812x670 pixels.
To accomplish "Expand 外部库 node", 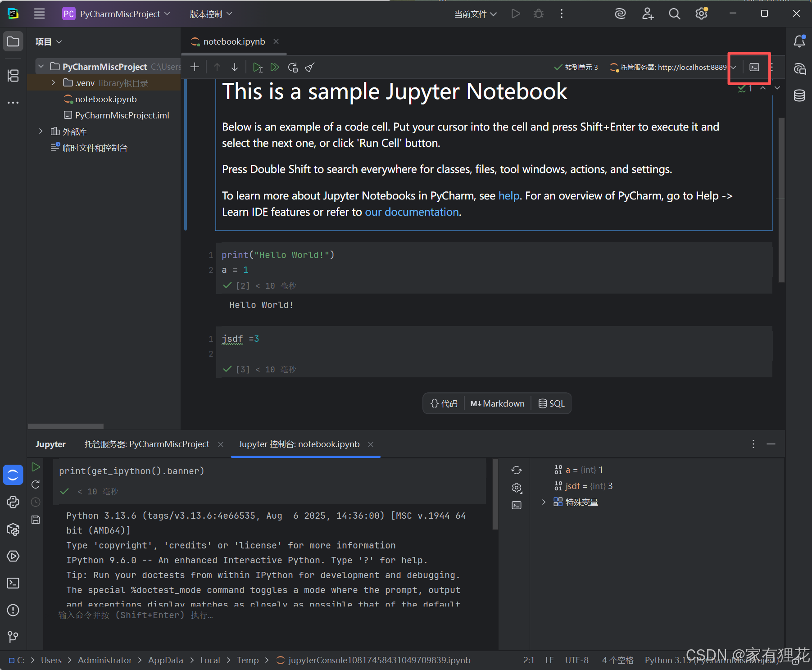I will click(x=41, y=131).
